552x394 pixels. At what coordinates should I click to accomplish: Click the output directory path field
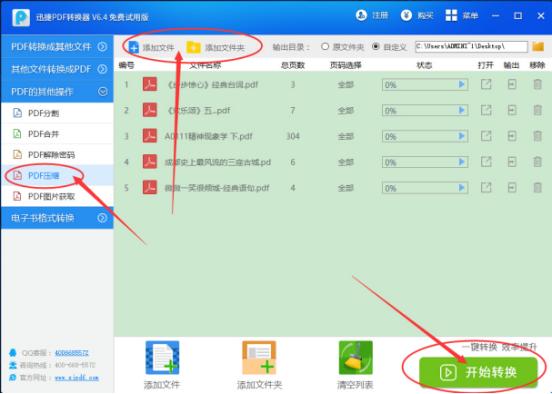click(x=471, y=46)
